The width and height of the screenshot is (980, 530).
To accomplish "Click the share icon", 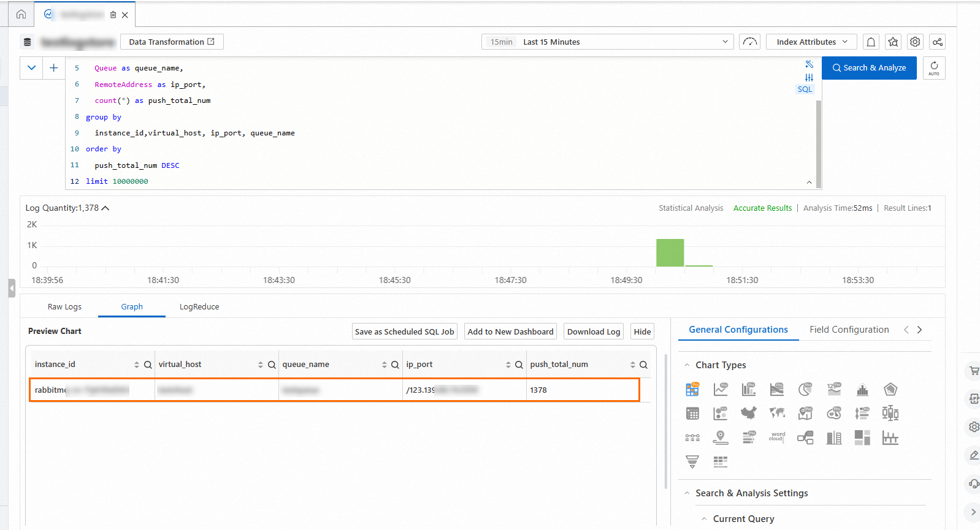I will (x=937, y=42).
